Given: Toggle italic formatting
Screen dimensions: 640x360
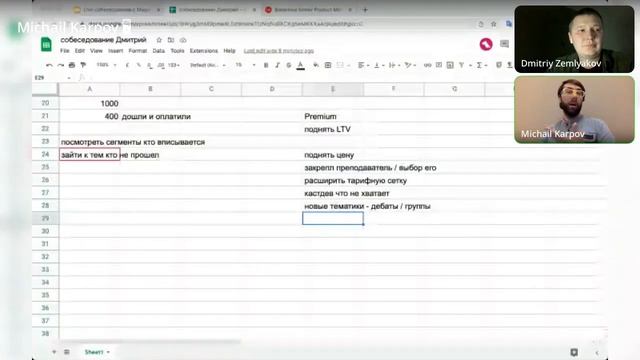Looking at the screenshot, I should [x=277, y=65].
